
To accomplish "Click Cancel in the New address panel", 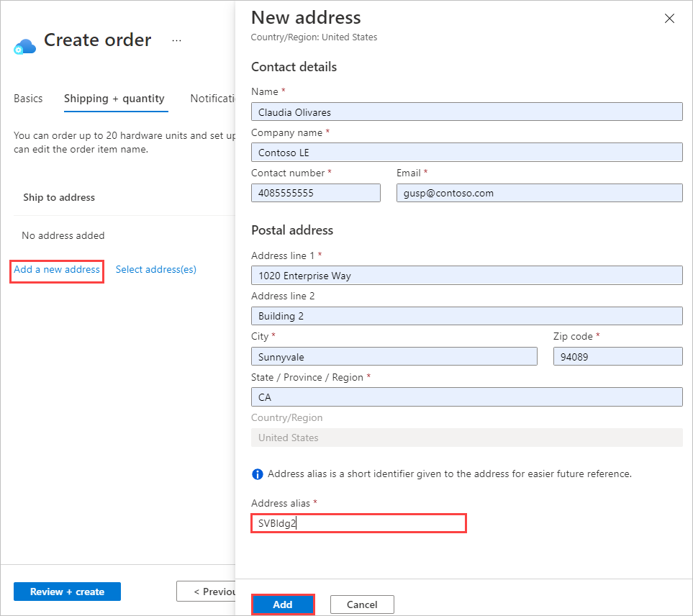I will point(362,604).
